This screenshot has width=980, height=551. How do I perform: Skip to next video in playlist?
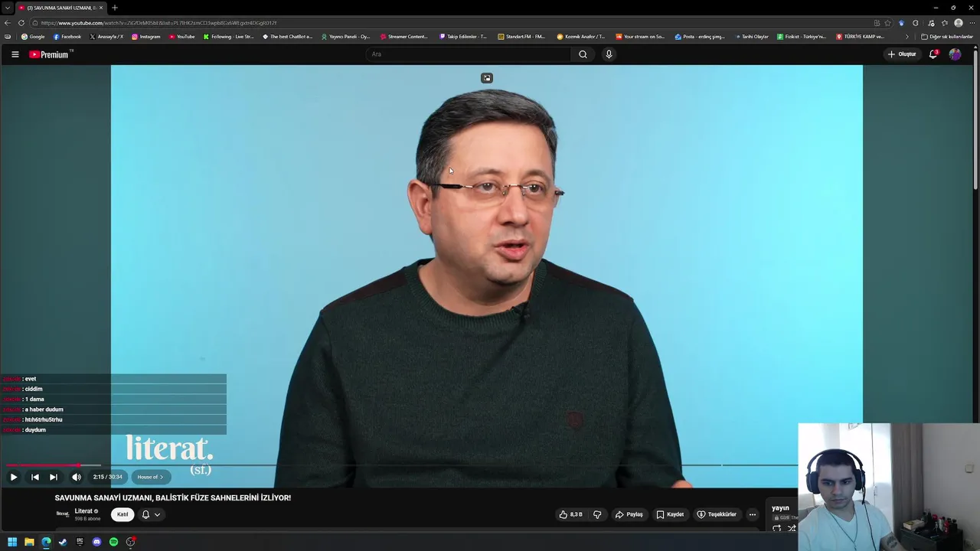pos(53,477)
